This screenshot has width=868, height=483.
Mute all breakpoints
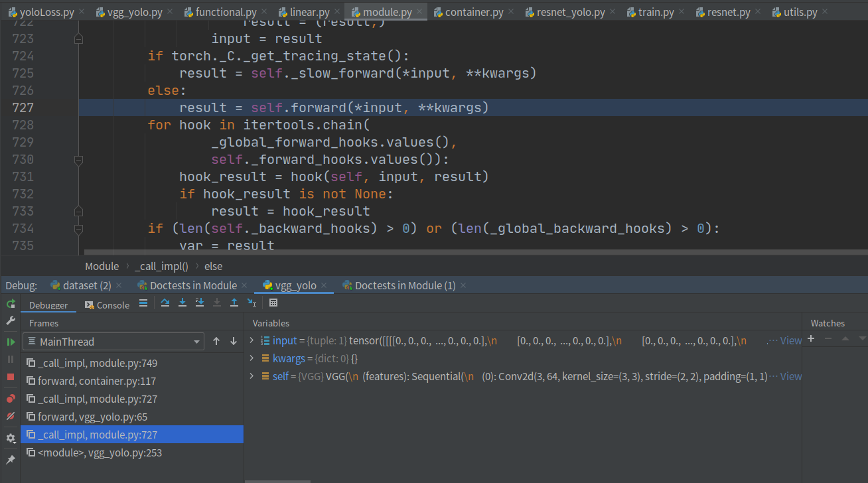click(x=10, y=416)
